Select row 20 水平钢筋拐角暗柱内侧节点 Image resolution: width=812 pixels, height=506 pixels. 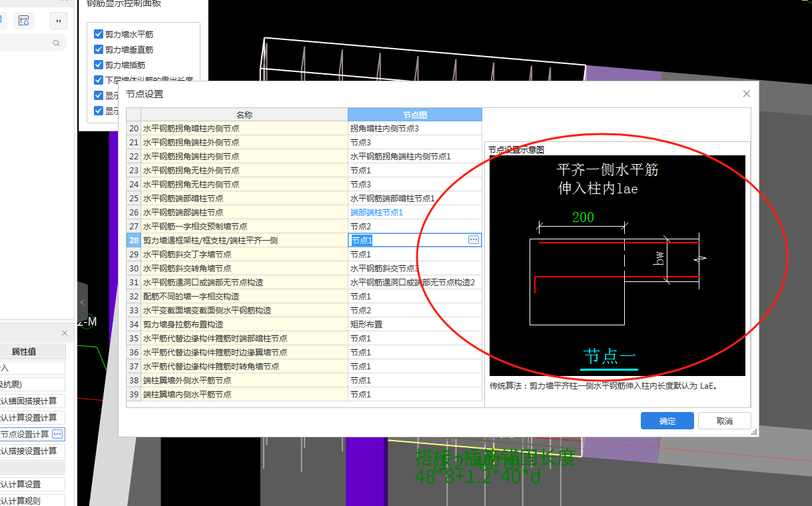click(x=244, y=128)
